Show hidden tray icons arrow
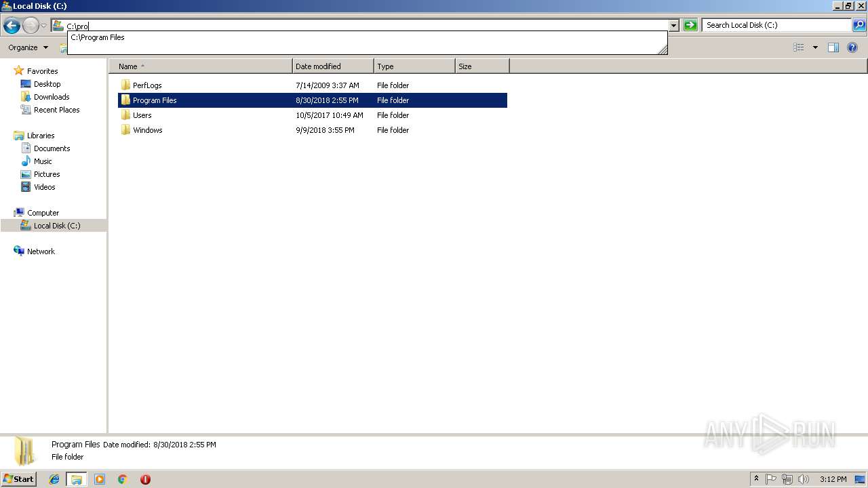Viewport: 868px width, 488px height. point(757,479)
